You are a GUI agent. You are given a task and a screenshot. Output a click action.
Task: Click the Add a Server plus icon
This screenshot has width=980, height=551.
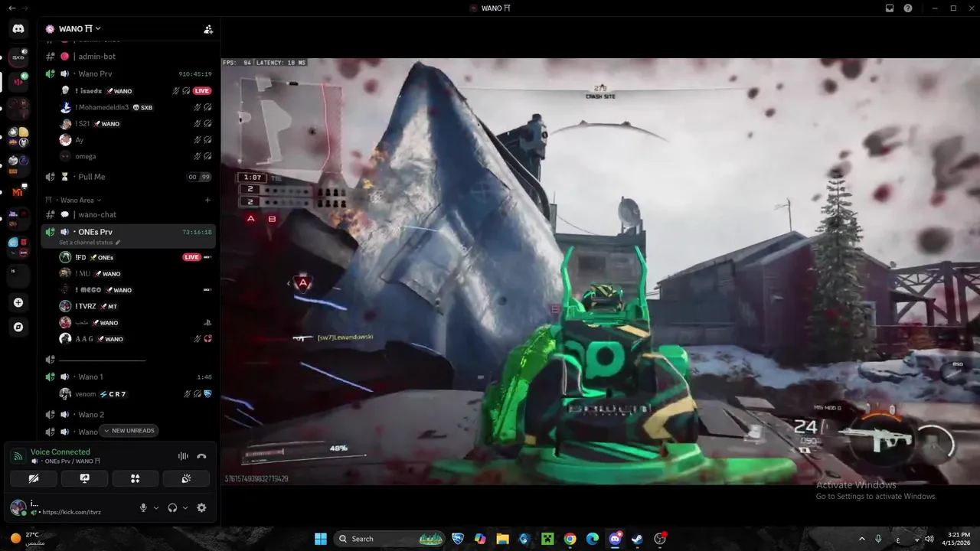[18, 302]
